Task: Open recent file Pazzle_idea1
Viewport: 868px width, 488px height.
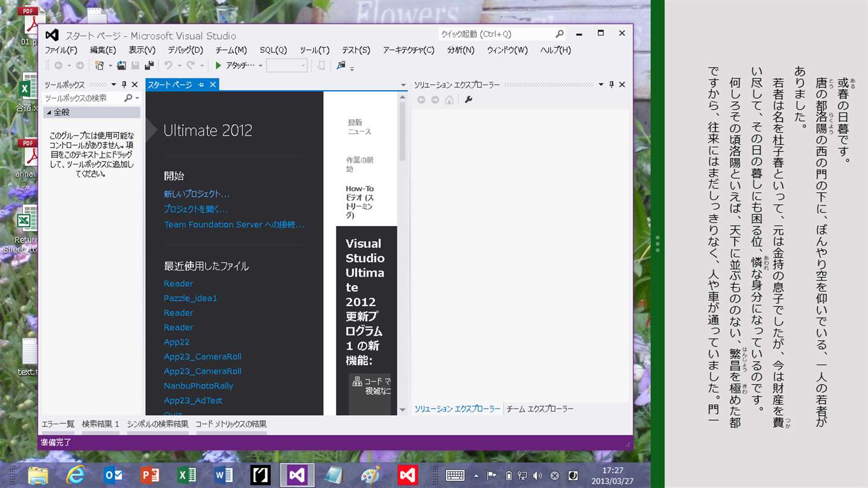Action: click(x=190, y=298)
